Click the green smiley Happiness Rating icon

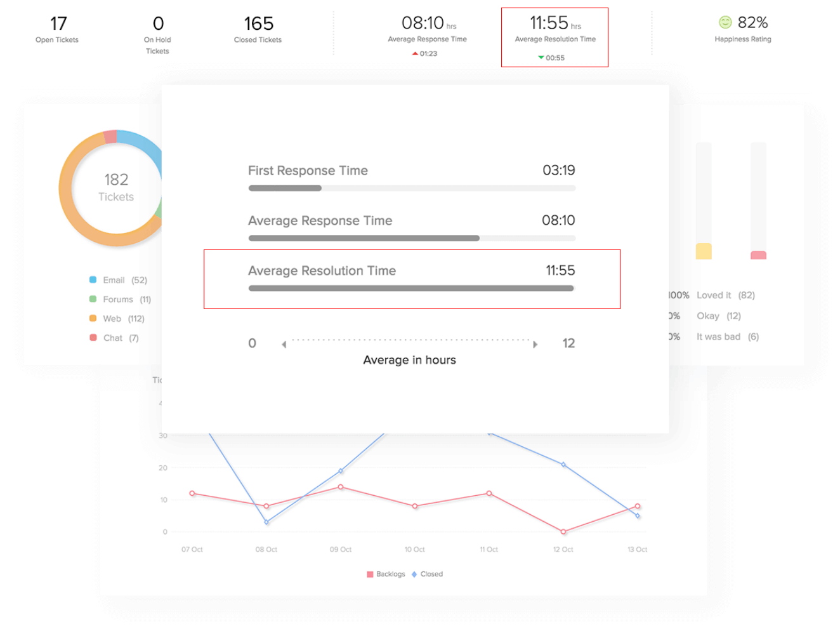tap(725, 23)
